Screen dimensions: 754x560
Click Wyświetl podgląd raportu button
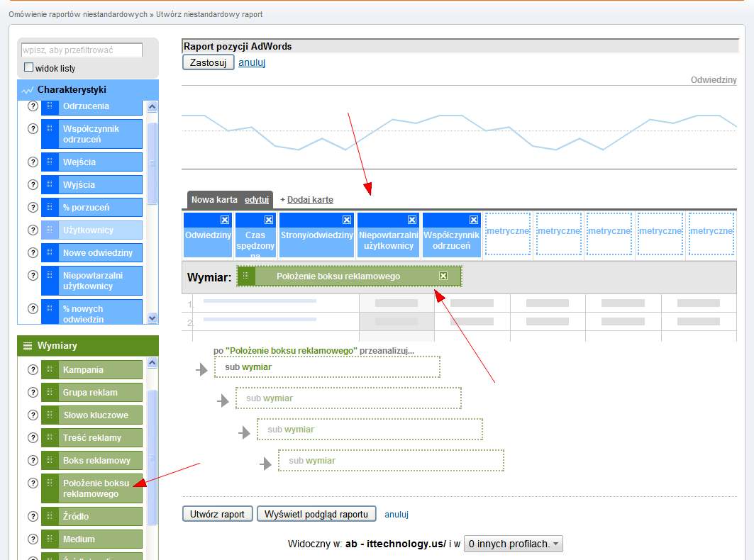pyautogui.click(x=316, y=514)
